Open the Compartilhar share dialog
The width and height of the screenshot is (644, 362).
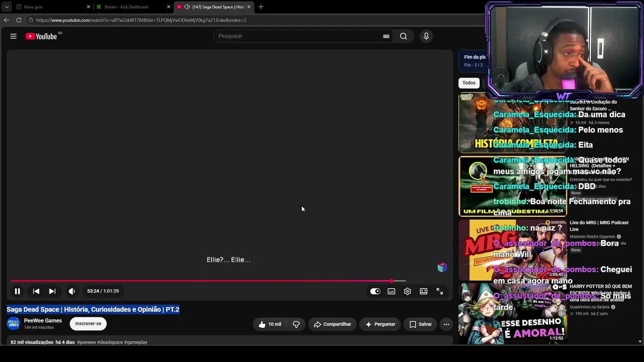(332, 324)
